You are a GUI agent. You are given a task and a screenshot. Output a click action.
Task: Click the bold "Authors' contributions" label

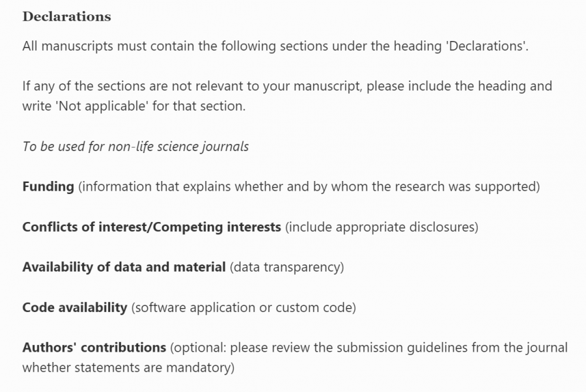[x=94, y=347]
